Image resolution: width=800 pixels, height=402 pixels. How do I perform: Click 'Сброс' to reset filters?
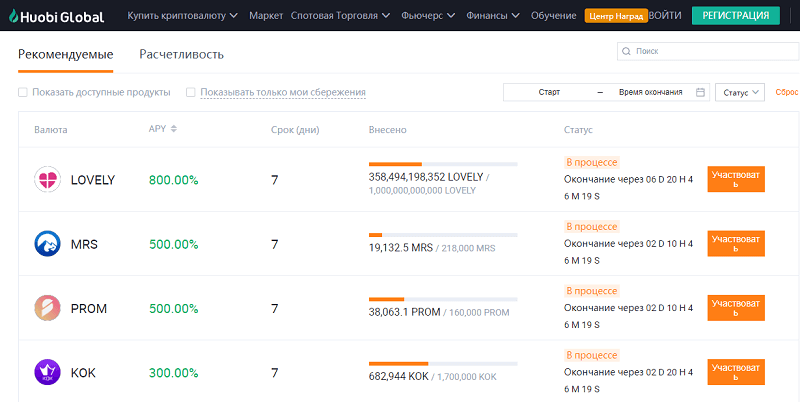click(786, 92)
